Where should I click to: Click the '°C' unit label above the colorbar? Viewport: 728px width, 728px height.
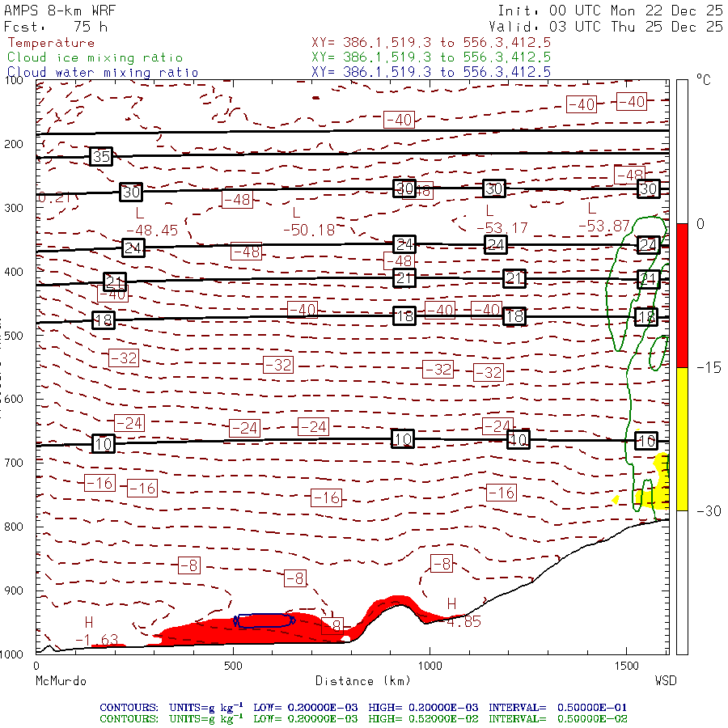click(704, 80)
